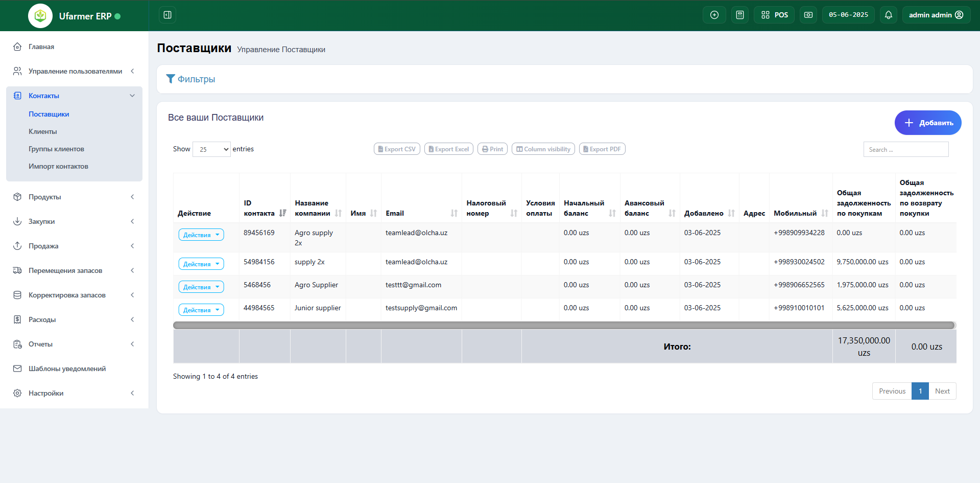Click the cash register money icon
The width and height of the screenshot is (980, 483).
(808, 15)
